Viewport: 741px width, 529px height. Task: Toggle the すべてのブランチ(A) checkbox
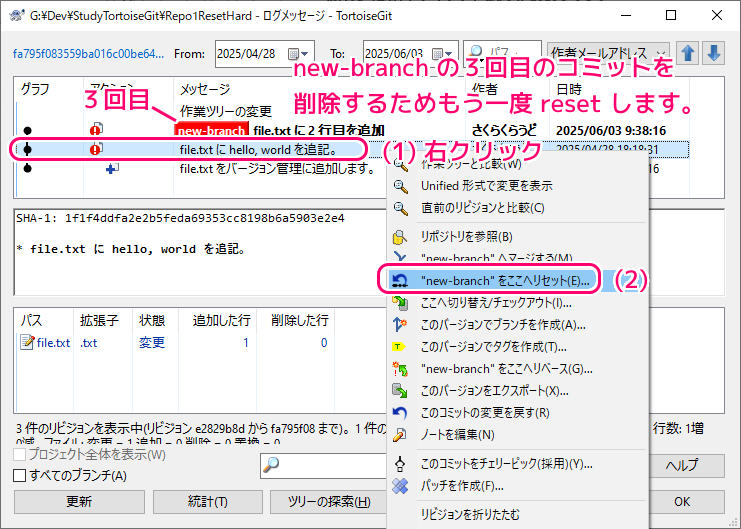point(19,475)
